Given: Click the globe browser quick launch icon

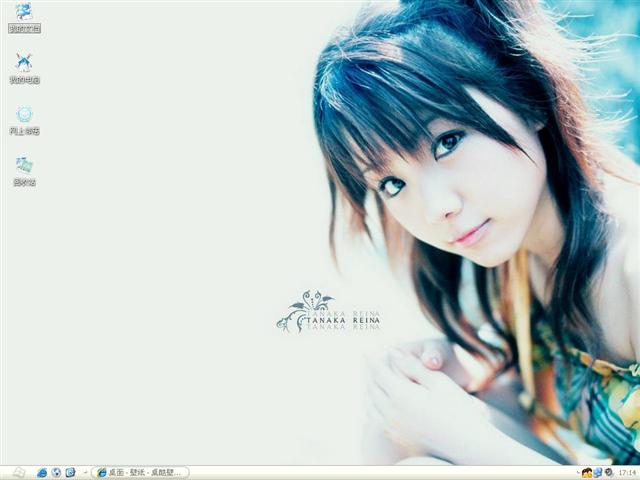Looking at the screenshot, I should click(56, 473).
